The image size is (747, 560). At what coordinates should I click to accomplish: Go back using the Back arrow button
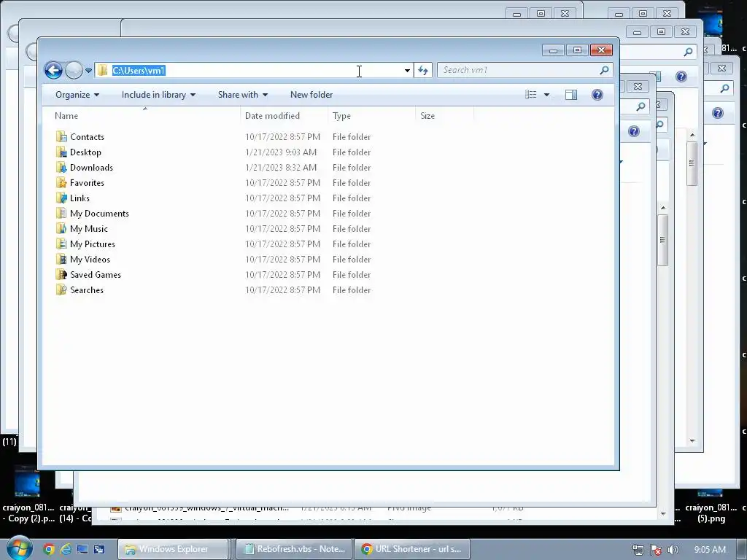tap(53, 71)
